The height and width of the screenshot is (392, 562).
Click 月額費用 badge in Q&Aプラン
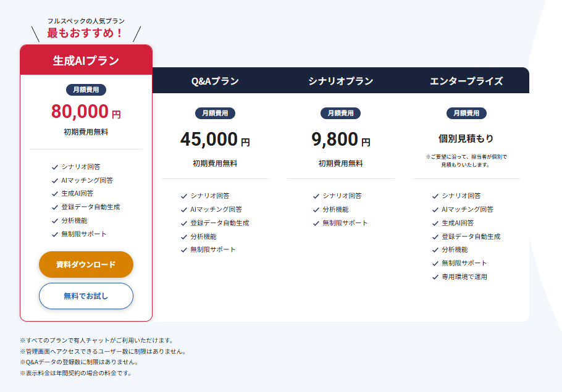coord(215,113)
